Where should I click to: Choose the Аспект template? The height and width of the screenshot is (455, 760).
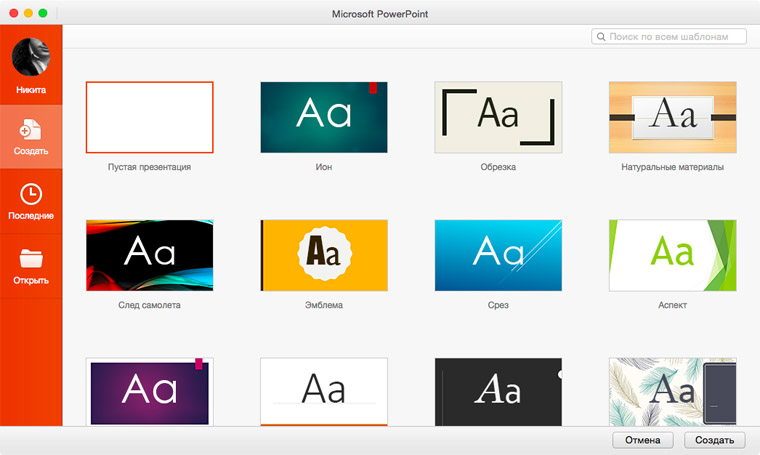(x=672, y=255)
